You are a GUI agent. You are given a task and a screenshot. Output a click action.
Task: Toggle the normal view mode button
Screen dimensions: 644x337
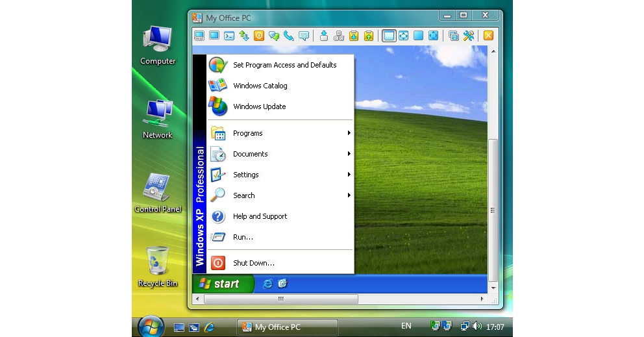tap(389, 36)
